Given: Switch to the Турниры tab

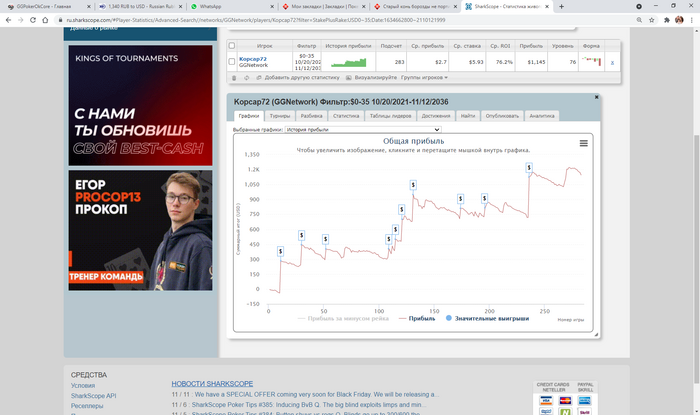Looking at the screenshot, I should pyautogui.click(x=280, y=116).
